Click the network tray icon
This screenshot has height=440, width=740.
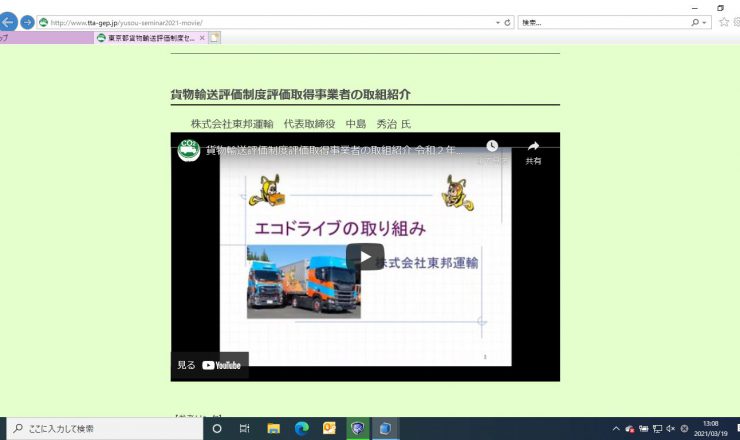coord(657,429)
